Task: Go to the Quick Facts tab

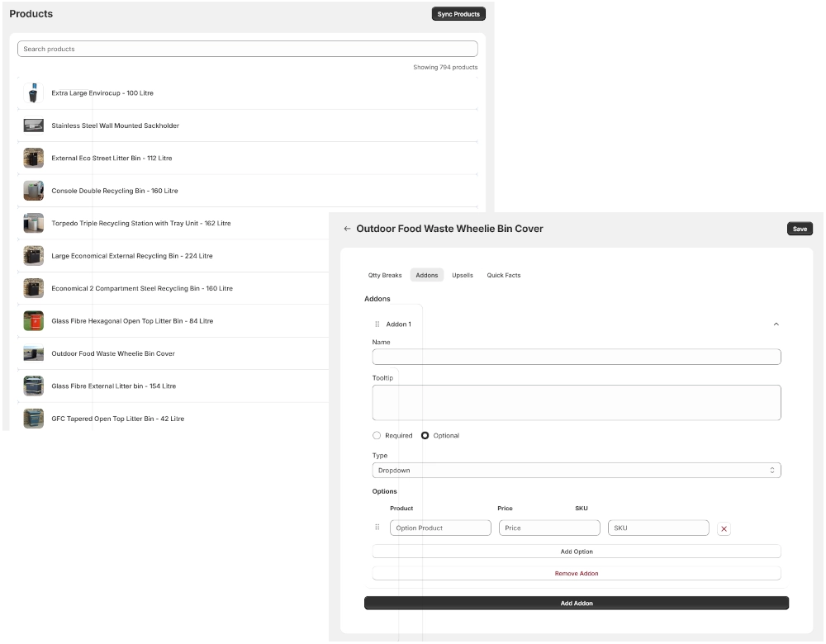Action: 503,275
